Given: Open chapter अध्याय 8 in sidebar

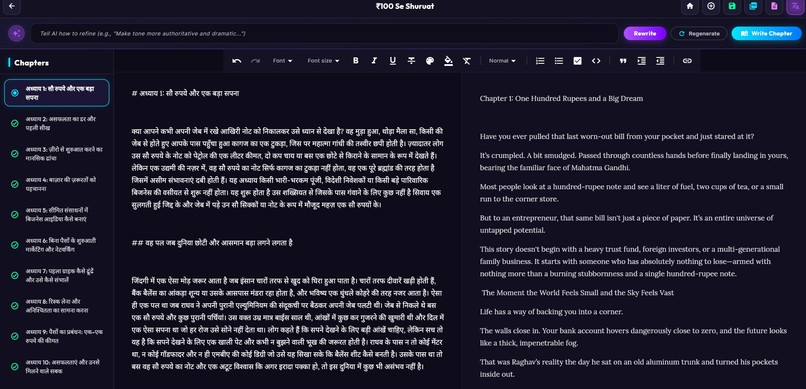Looking at the screenshot, I should coord(57,305).
